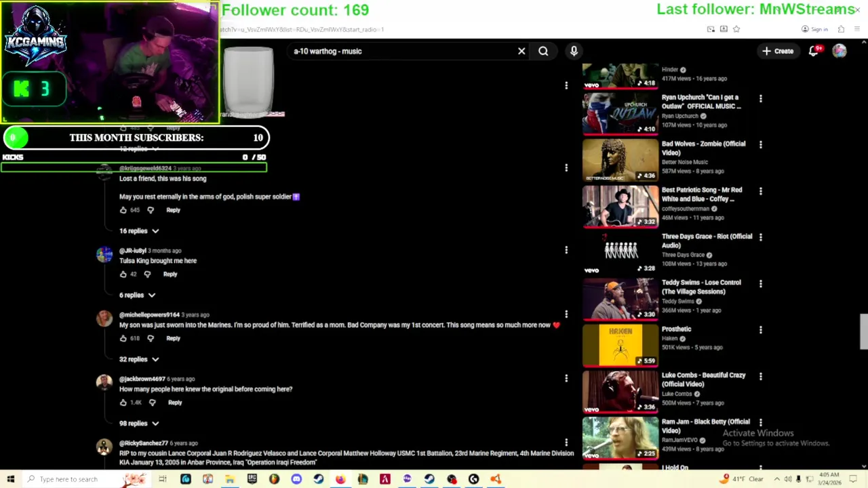Expand 16 replies under polish soldier comment
868x488 pixels.
pos(139,231)
